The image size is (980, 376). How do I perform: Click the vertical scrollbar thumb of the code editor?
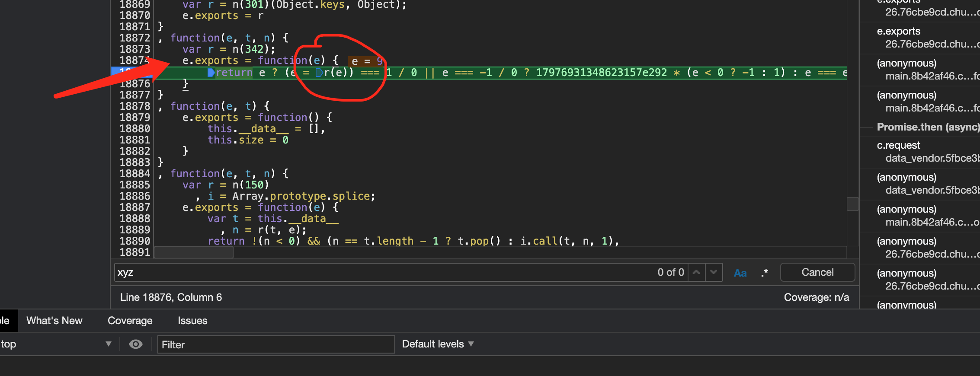[x=852, y=204]
